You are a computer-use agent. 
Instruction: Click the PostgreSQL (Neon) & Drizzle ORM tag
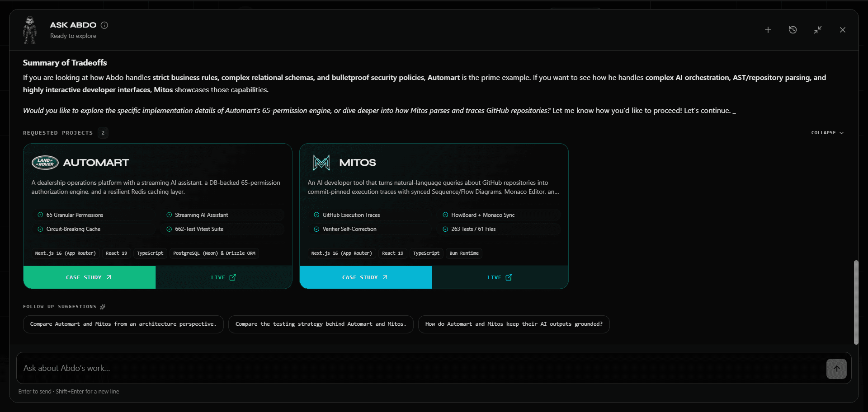[x=214, y=253]
